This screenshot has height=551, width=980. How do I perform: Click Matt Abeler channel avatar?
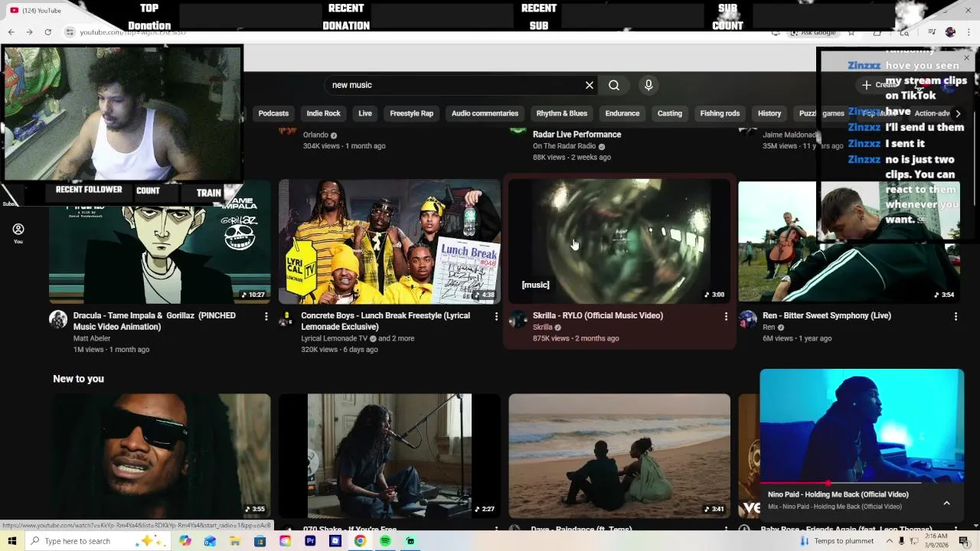click(x=58, y=319)
